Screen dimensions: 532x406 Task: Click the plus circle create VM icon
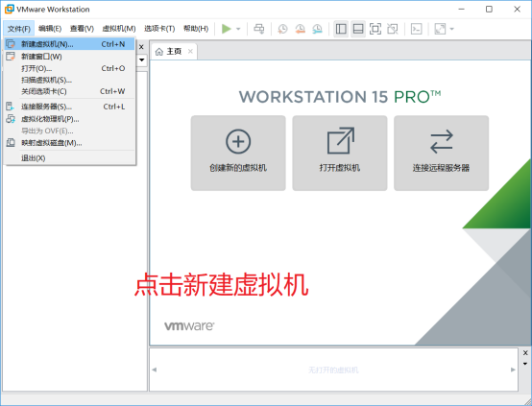[x=238, y=141]
